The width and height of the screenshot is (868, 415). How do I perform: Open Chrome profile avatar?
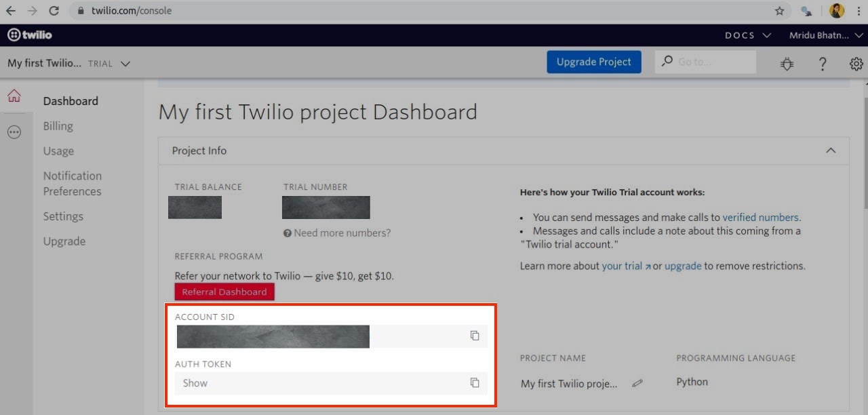tap(837, 11)
